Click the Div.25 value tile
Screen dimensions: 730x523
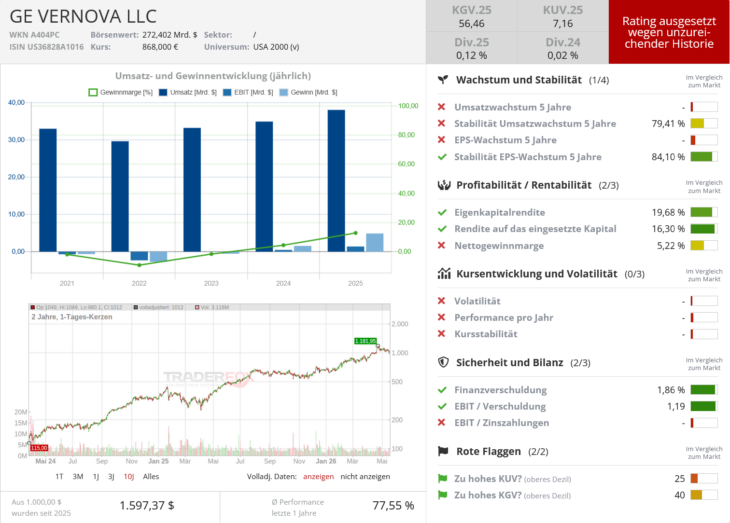coord(472,48)
